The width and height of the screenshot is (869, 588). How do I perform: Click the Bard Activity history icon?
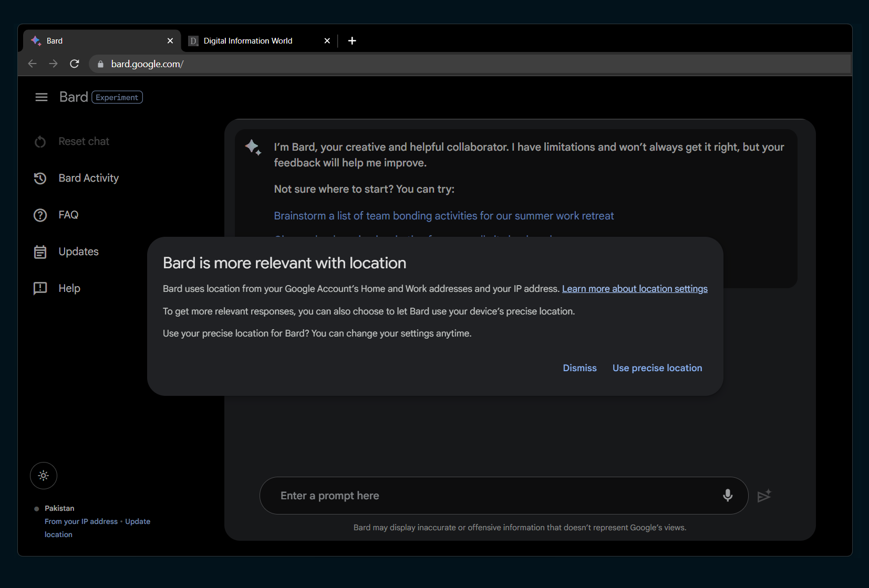[40, 178]
